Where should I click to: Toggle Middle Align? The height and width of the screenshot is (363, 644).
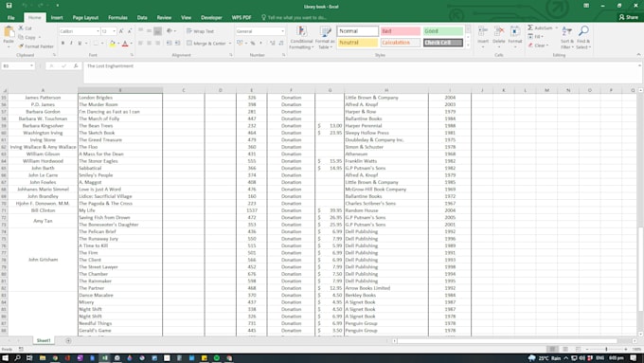tap(149, 31)
